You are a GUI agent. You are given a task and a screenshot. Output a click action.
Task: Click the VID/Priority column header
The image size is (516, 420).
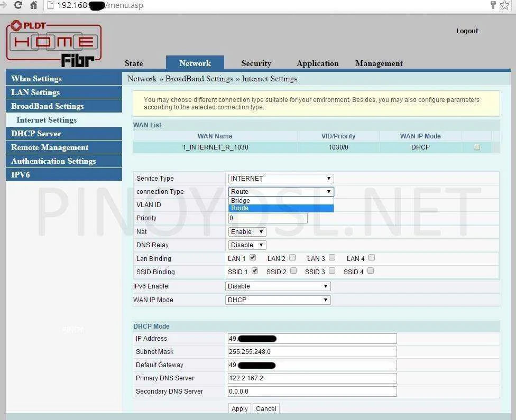tap(338, 136)
